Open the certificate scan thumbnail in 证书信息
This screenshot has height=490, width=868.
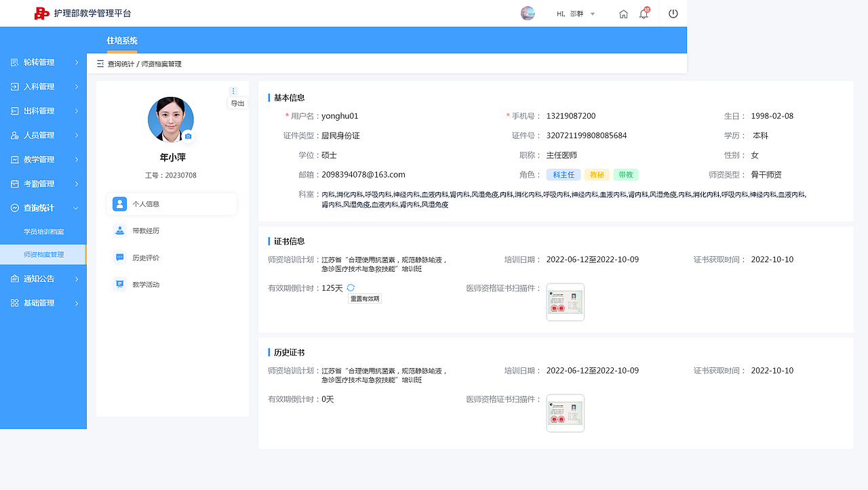click(565, 302)
